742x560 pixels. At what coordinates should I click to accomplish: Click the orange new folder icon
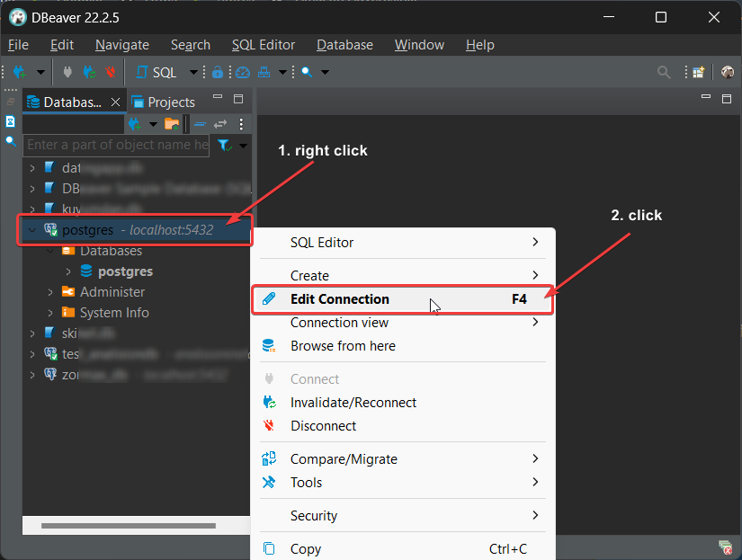pos(172,124)
